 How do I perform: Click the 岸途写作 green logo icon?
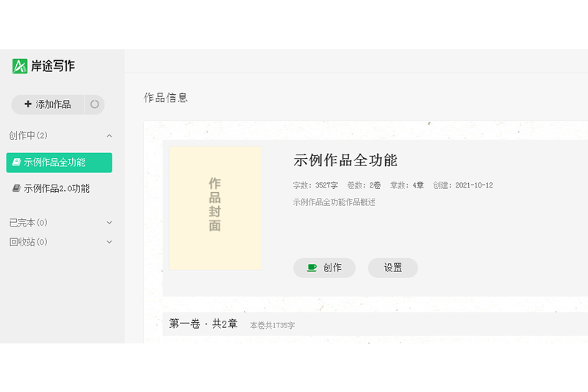coord(20,66)
